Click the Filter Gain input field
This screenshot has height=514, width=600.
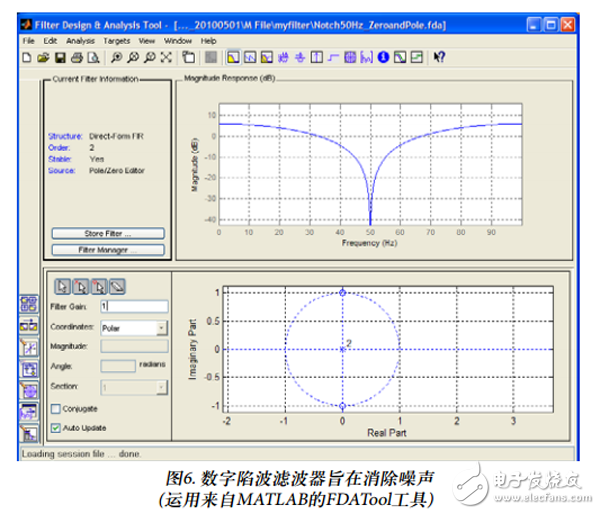pos(132,306)
